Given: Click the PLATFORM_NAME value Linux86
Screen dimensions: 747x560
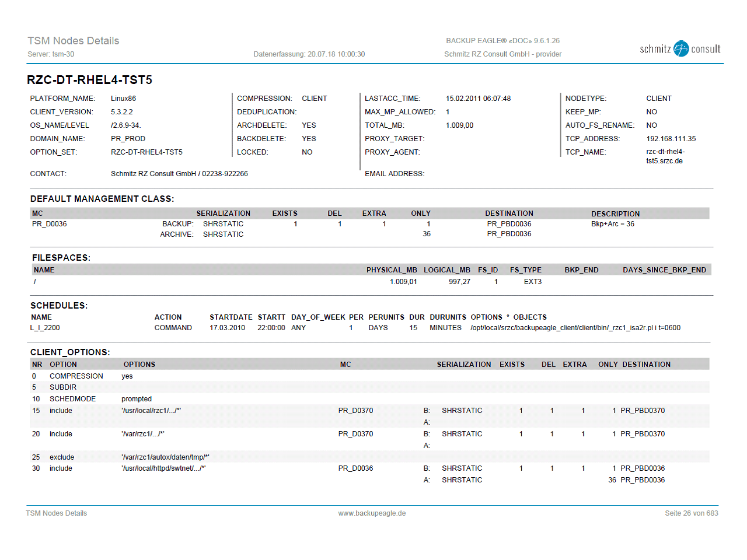Looking at the screenshot, I should [123, 99].
